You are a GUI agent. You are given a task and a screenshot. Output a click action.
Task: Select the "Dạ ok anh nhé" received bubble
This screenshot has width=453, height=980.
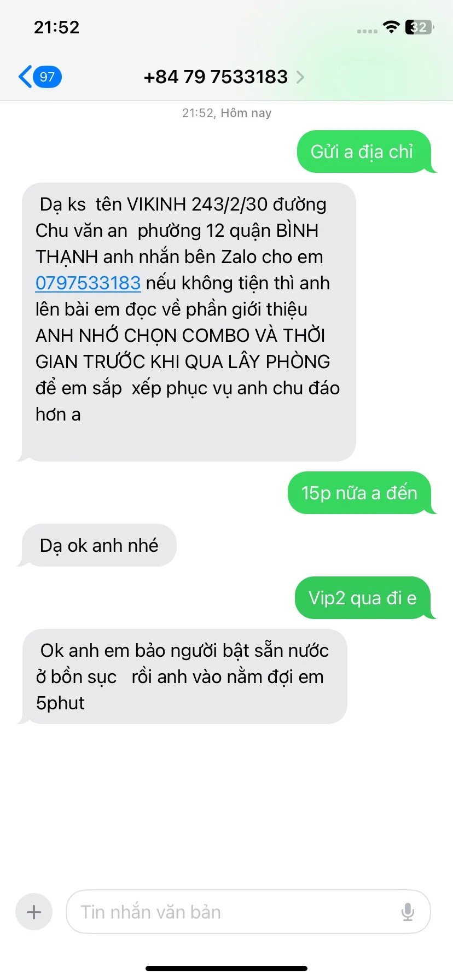(x=98, y=545)
